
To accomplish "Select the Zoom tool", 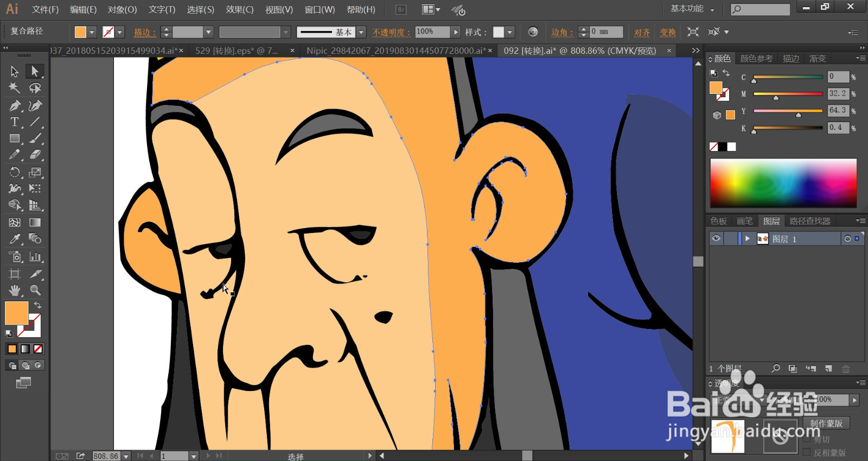I will [35, 290].
